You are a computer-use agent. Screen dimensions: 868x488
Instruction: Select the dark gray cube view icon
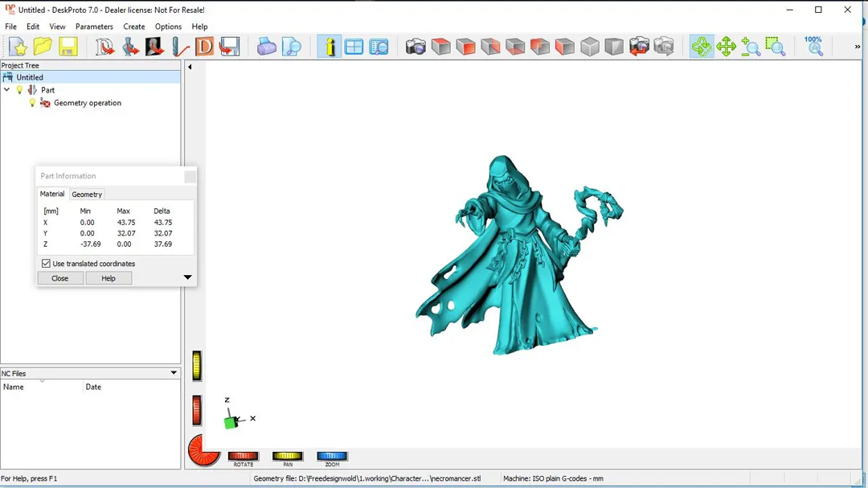click(614, 47)
